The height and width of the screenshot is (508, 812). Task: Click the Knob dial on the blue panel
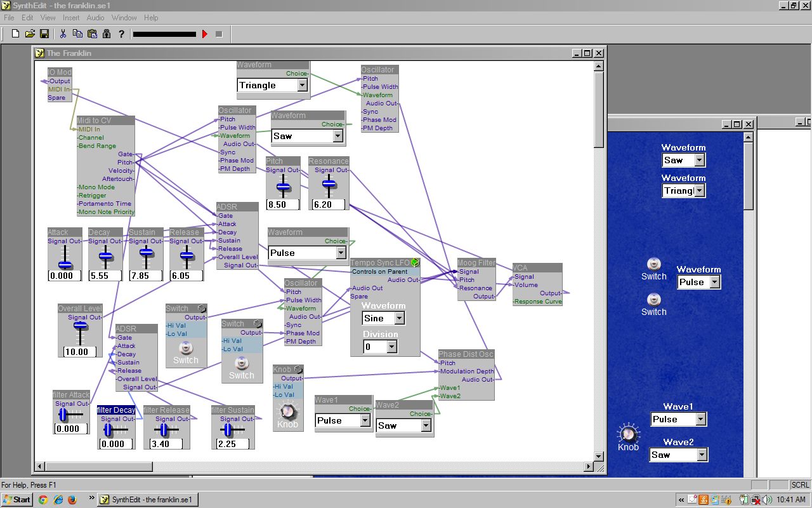tap(628, 434)
